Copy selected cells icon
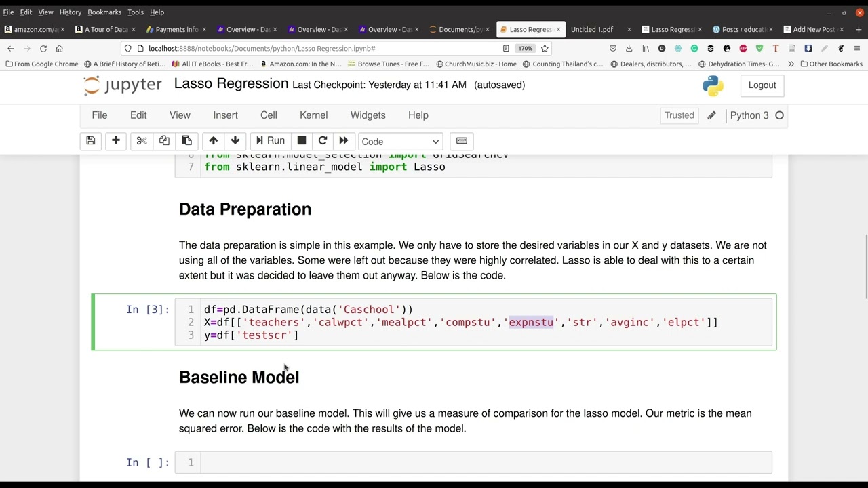The image size is (868, 488). pyautogui.click(x=164, y=141)
